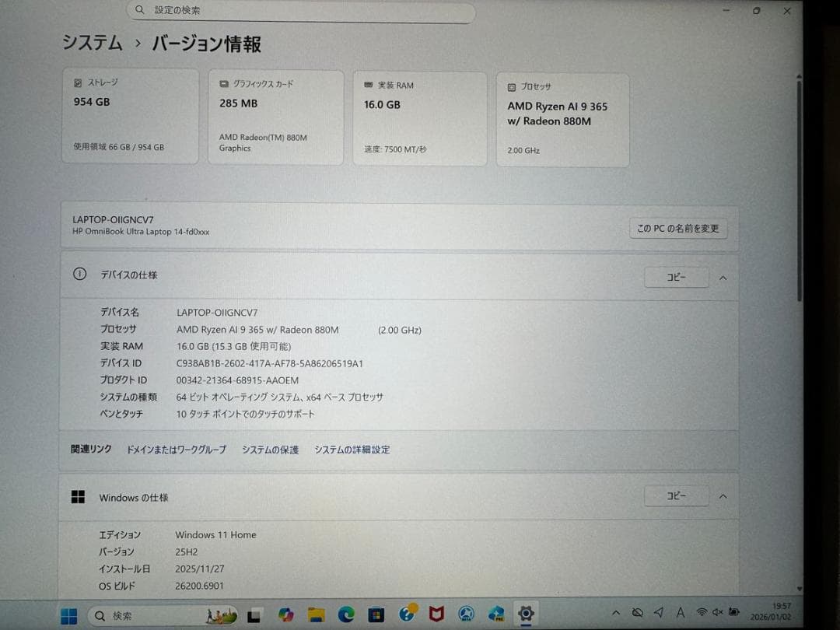840x630 pixels.
Task: Open File Explorer from the taskbar
Action: tap(315, 615)
